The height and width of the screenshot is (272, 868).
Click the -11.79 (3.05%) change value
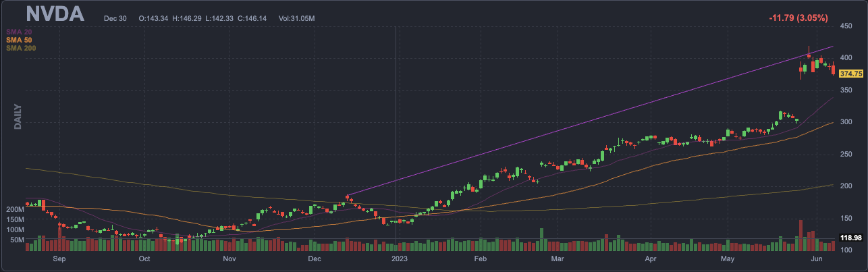(798, 18)
